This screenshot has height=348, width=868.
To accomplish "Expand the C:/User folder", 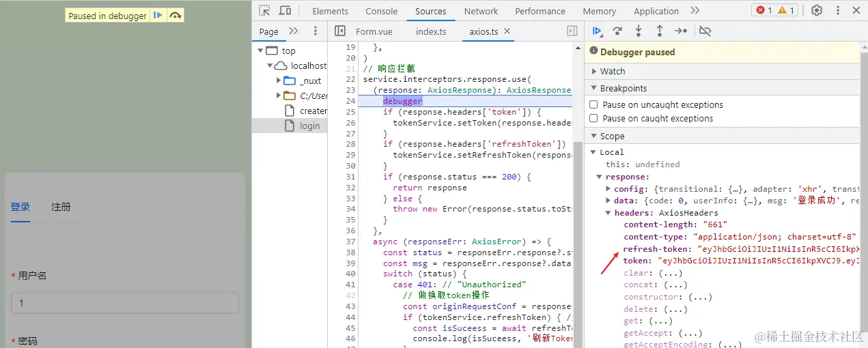I will click(279, 96).
